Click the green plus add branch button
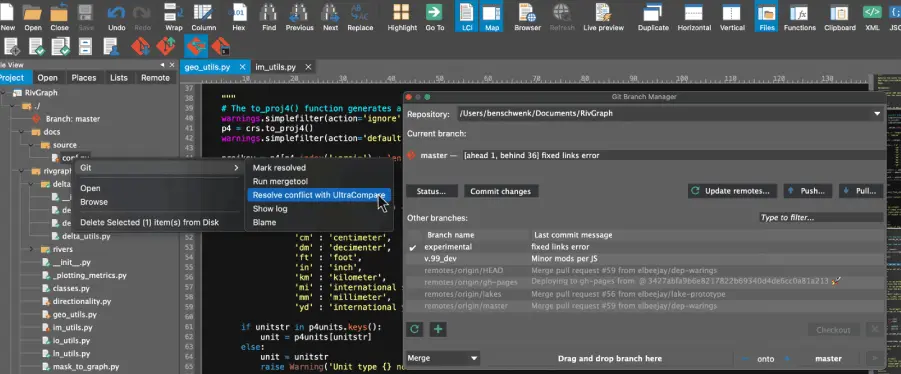 (438, 330)
